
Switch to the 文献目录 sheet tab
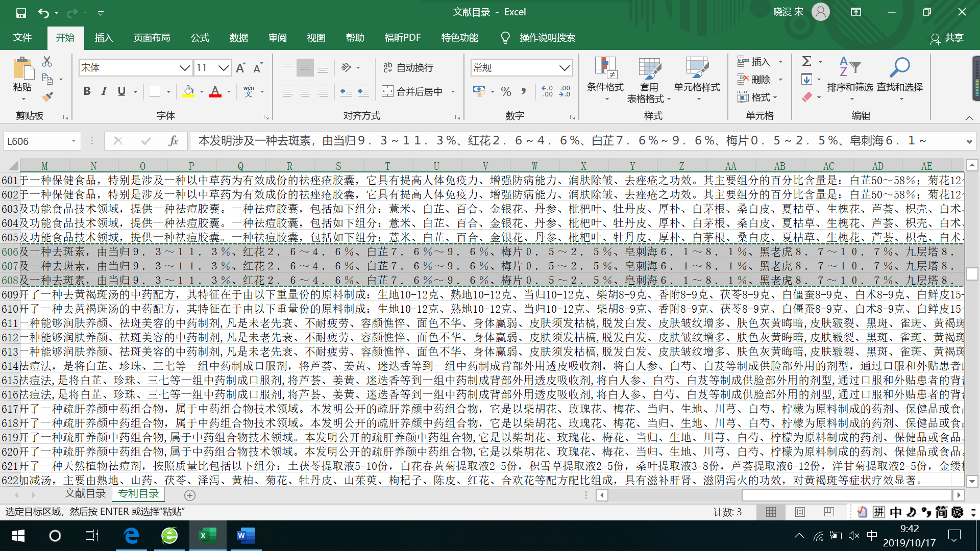point(85,494)
